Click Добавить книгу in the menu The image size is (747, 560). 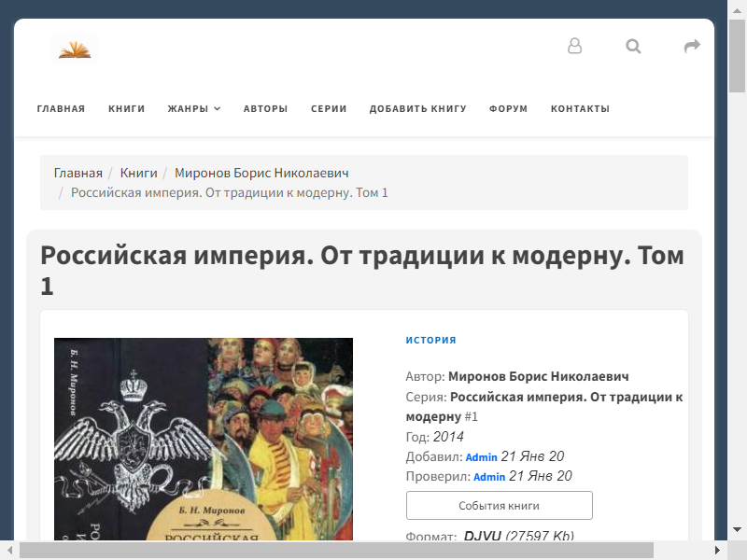417,109
